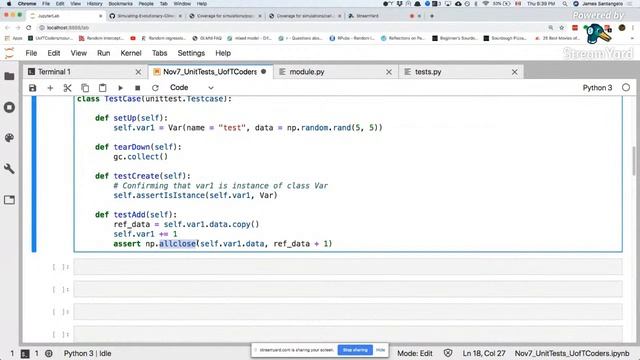The height and width of the screenshot is (360, 640).
Task: Click the 'Python 3 | Idle' status text
Action: (x=87, y=353)
